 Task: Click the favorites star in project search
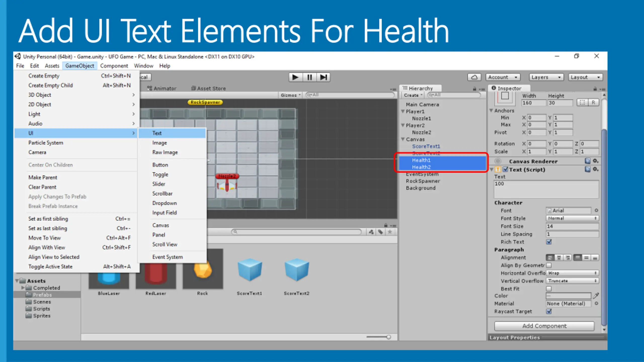tap(390, 232)
